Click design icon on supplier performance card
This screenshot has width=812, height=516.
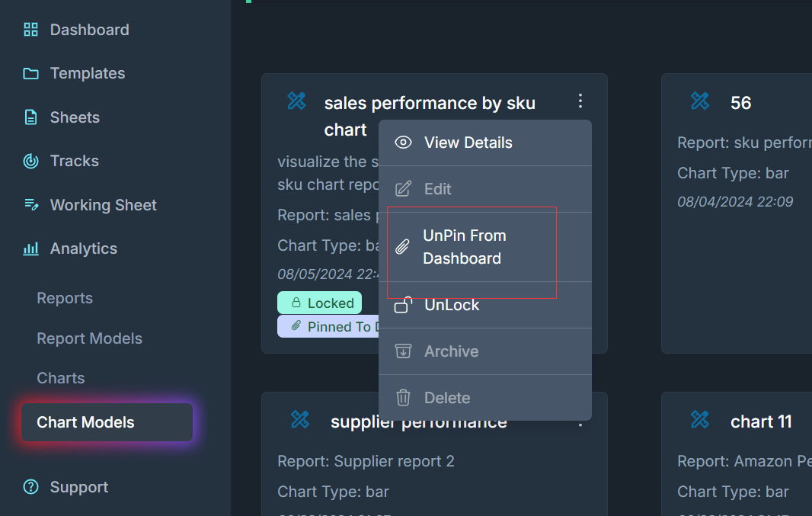pyautogui.click(x=300, y=419)
